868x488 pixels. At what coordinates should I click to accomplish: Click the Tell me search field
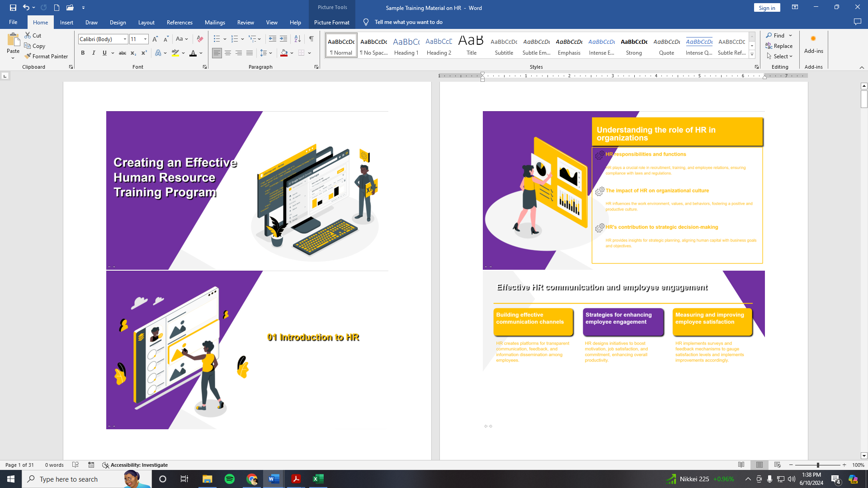point(408,22)
